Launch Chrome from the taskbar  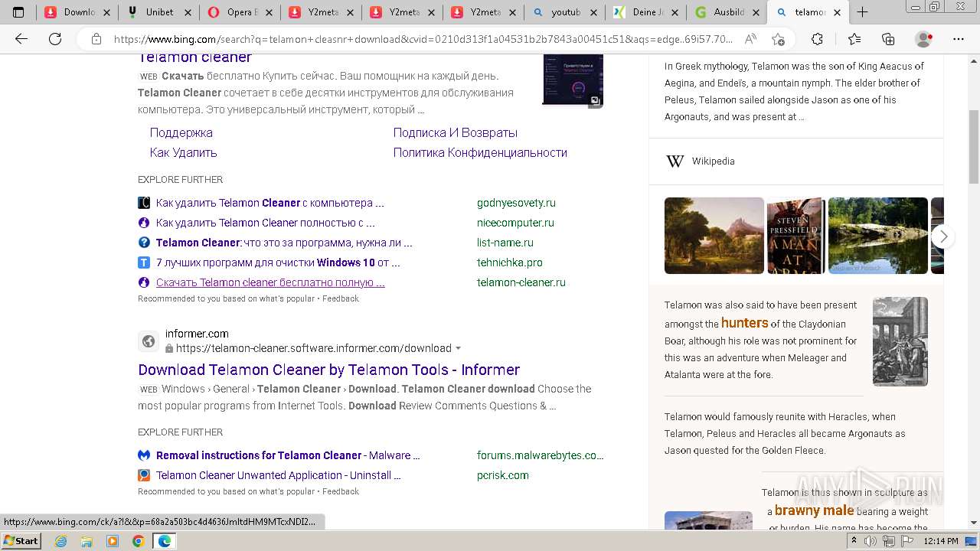pyautogui.click(x=138, y=541)
